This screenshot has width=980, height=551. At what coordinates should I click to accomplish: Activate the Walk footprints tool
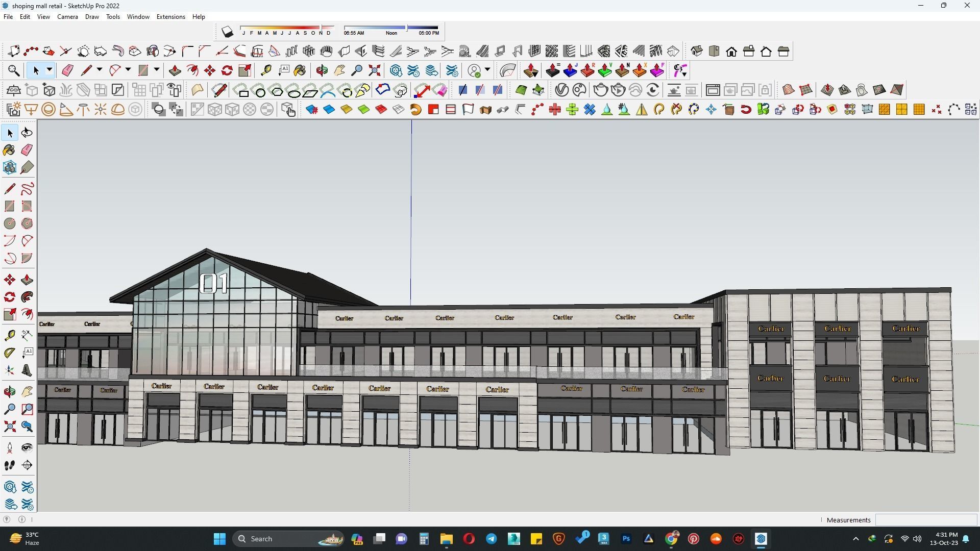10,465
